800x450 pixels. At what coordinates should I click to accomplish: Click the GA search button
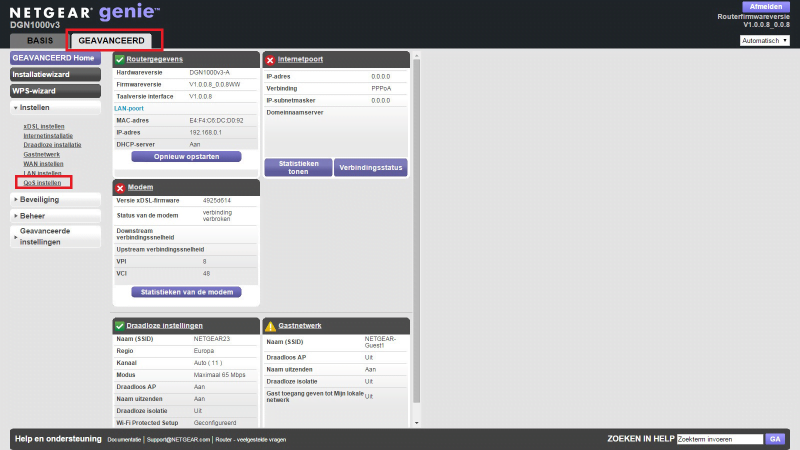[x=775, y=439]
